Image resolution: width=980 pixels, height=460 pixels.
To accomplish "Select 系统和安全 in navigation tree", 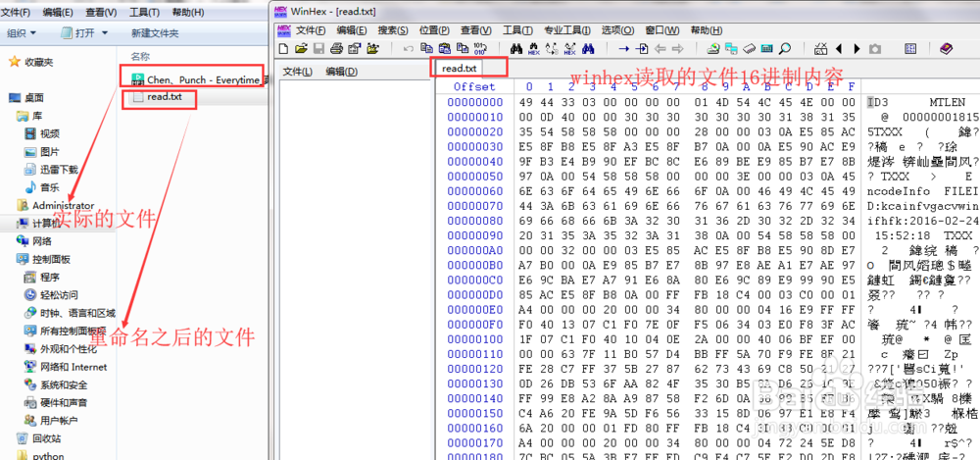I will (x=56, y=384).
